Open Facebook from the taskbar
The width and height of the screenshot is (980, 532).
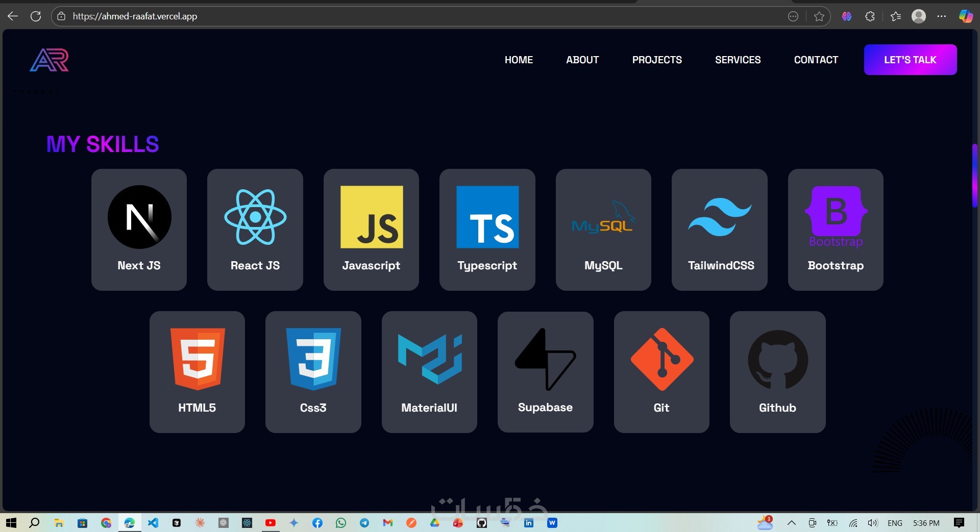pyautogui.click(x=317, y=523)
